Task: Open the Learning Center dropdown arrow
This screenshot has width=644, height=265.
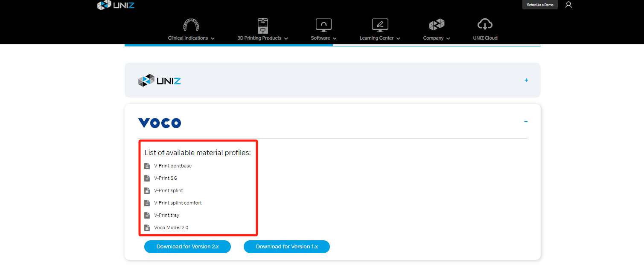Action: pos(398,38)
